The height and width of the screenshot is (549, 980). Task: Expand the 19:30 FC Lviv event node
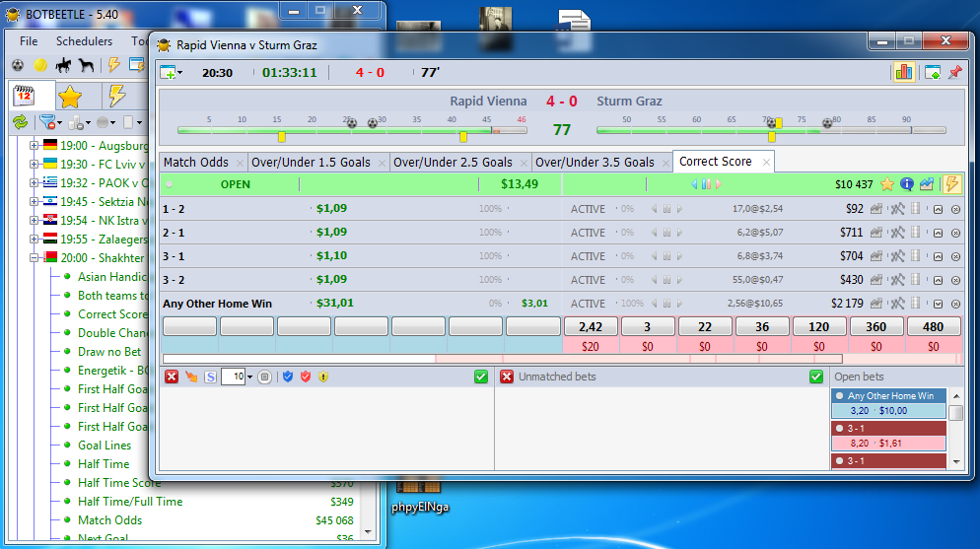[35, 165]
